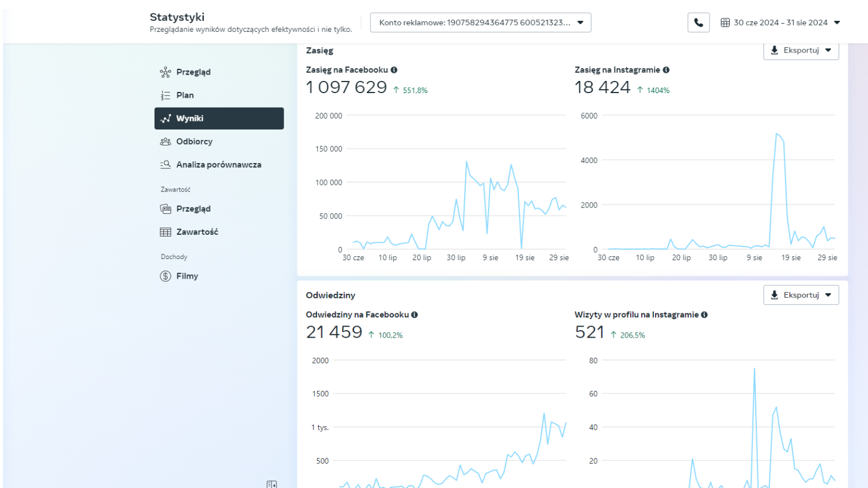Click the phone contact icon button

(x=698, y=23)
